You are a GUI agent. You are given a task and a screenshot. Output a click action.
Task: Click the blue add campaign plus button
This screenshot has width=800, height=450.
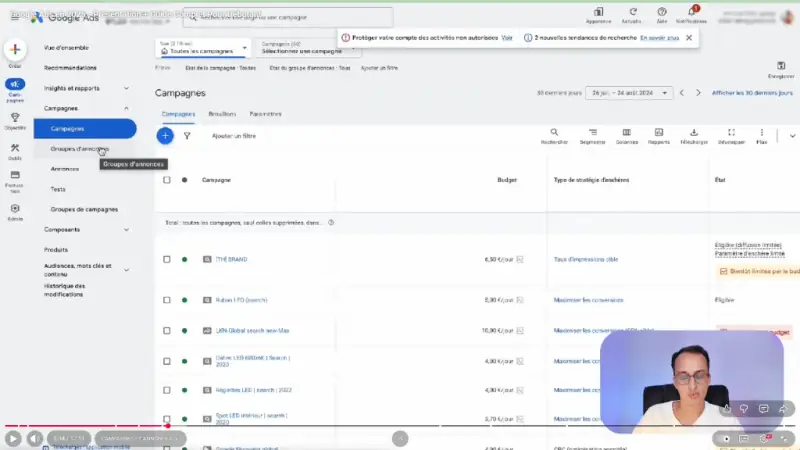(x=165, y=136)
